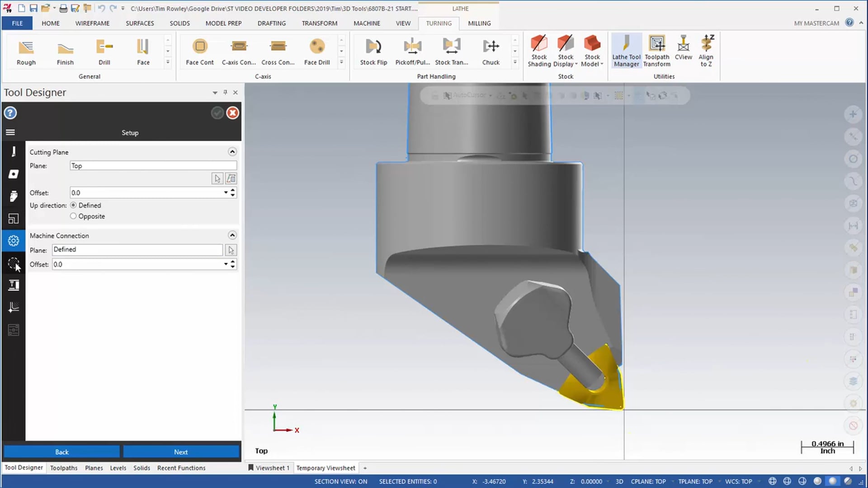868x488 pixels.
Task: Click the Machine Connection Plane field
Action: (x=137, y=249)
